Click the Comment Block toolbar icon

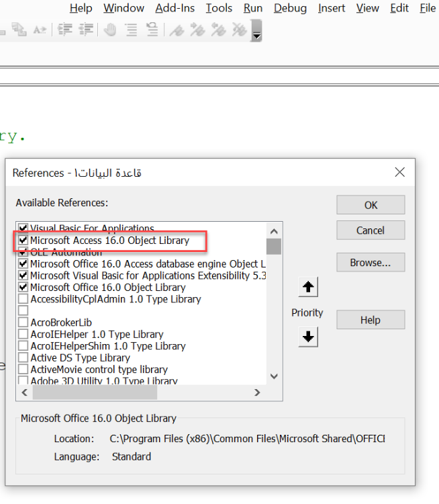coord(132,30)
